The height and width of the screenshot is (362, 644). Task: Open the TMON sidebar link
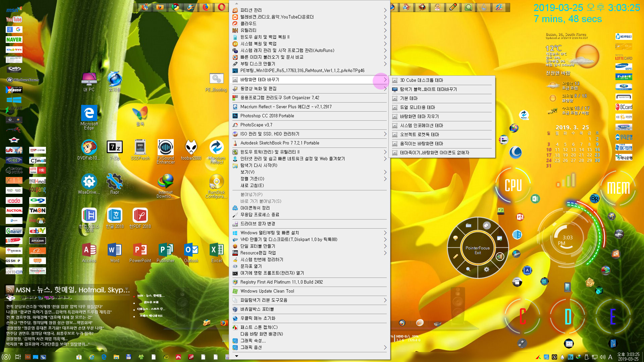(x=38, y=210)
